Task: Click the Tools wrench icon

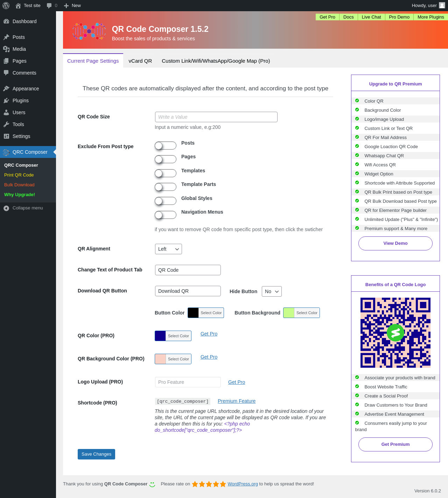Action: point(6,124)
